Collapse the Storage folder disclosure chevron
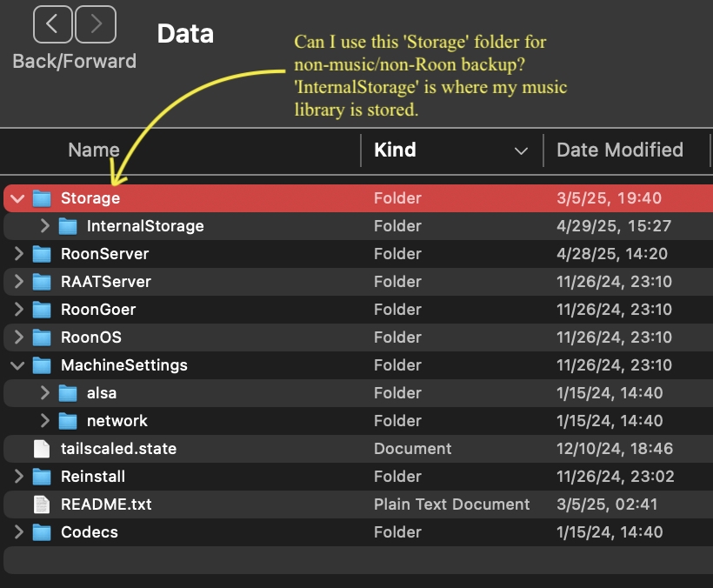Screen dimensions: 713x588 coord(17,198)
